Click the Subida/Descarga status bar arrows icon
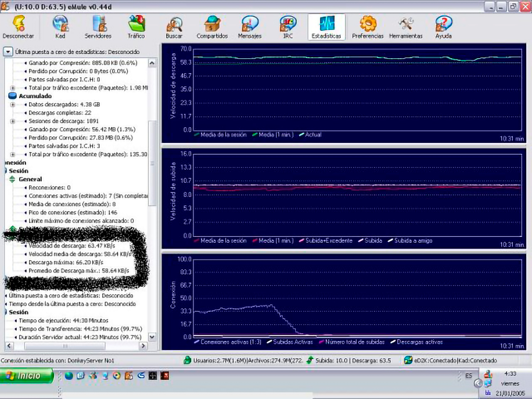Image resolution: width=532 pixels, height=399 pixels. [x=310, y=360]
